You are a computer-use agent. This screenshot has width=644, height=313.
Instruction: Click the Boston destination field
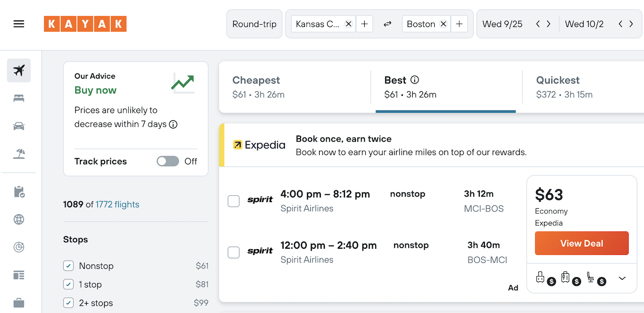421,24
